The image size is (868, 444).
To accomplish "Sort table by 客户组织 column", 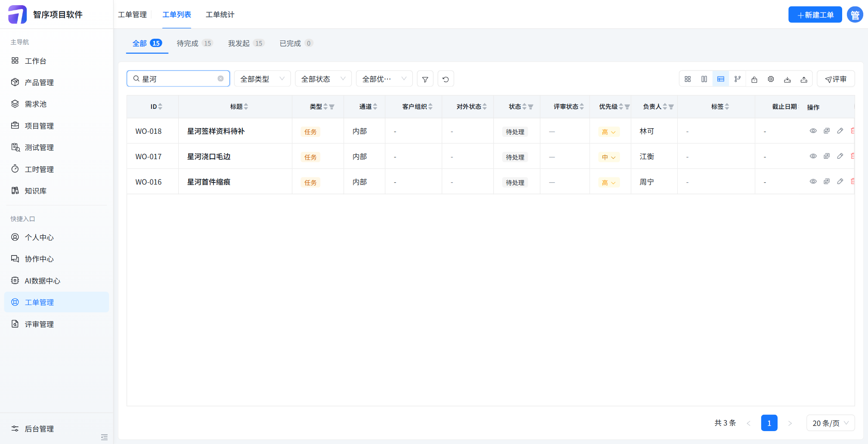I will 430,107.
